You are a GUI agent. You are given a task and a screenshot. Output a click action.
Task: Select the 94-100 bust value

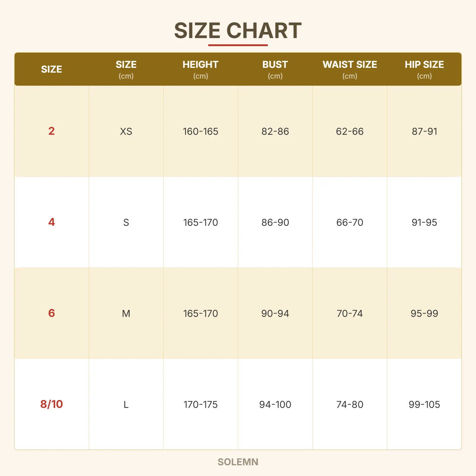275,405
